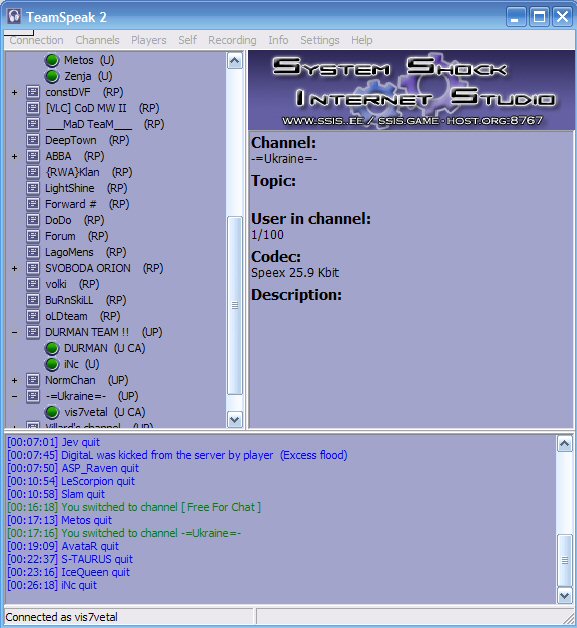The width and height of the screenshot is (577, 628).
Task: Select the BuRnSkiLL channel name
Action: 69,300
